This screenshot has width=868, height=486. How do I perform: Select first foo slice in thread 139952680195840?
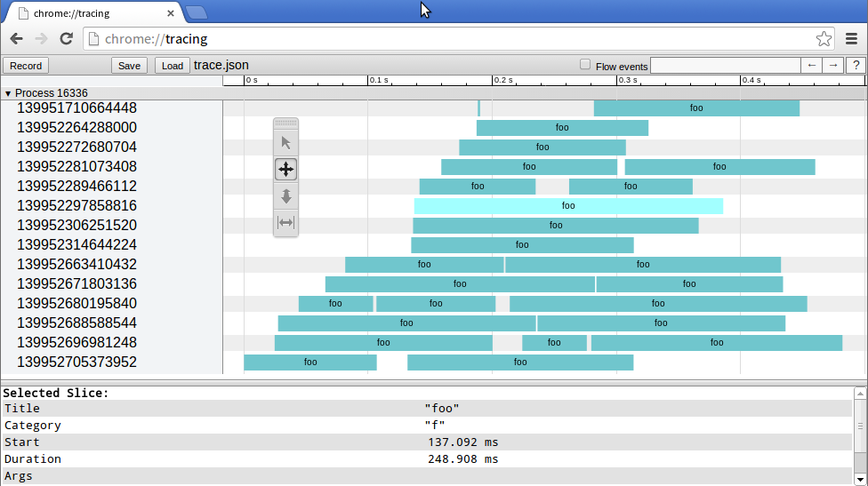[335, 304]
